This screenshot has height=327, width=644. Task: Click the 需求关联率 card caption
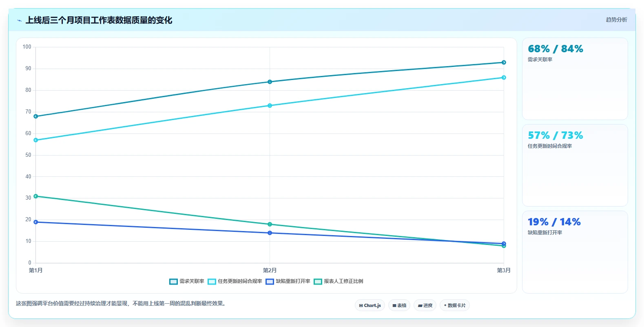pos(540,60)
